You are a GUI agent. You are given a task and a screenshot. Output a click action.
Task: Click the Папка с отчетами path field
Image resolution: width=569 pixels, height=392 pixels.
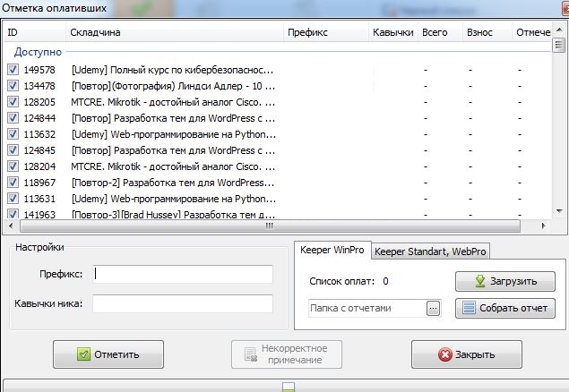[366, 308]
